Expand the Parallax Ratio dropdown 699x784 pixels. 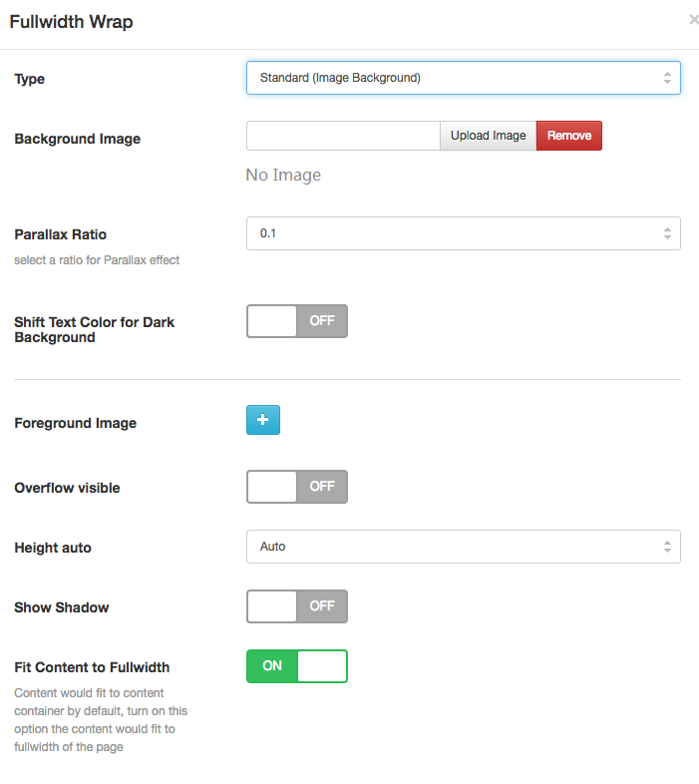[463, 233]
